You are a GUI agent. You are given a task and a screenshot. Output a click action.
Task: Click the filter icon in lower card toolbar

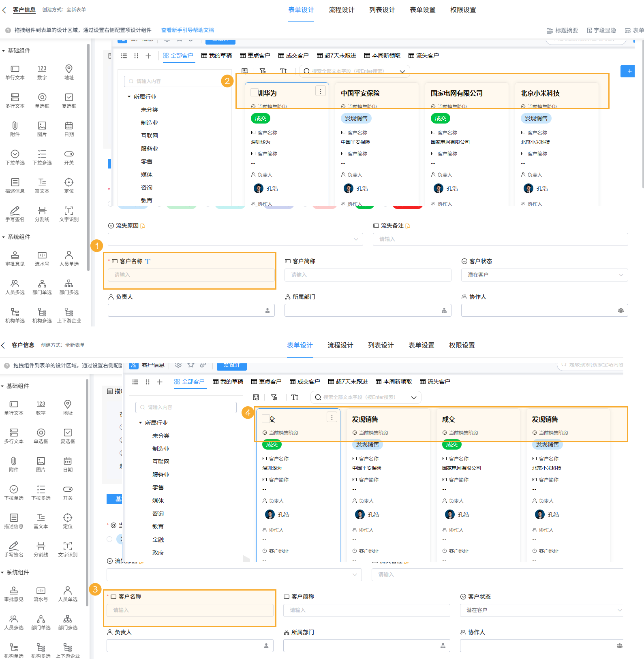click(274, 397)
